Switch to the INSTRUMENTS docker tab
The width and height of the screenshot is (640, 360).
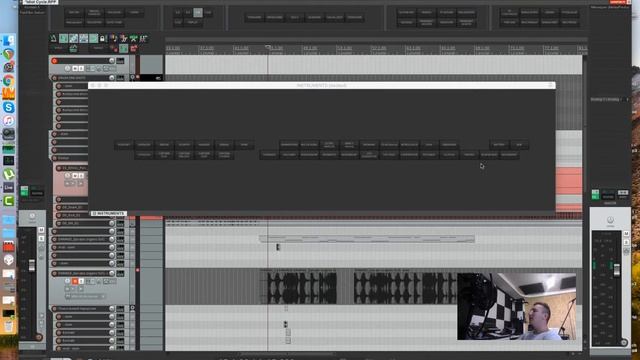108,213
